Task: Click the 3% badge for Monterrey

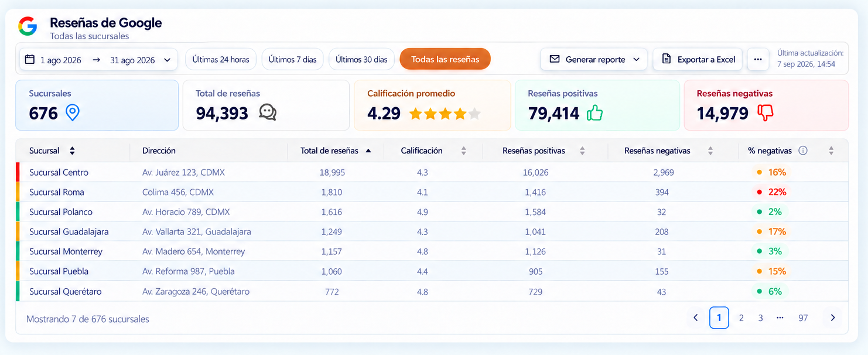Action: [x=769, y=251]
